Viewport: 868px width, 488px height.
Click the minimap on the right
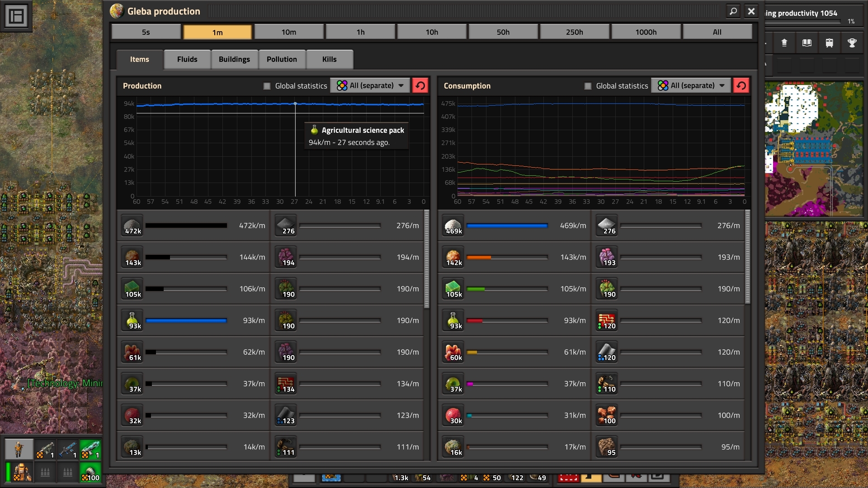coord(814,149)
